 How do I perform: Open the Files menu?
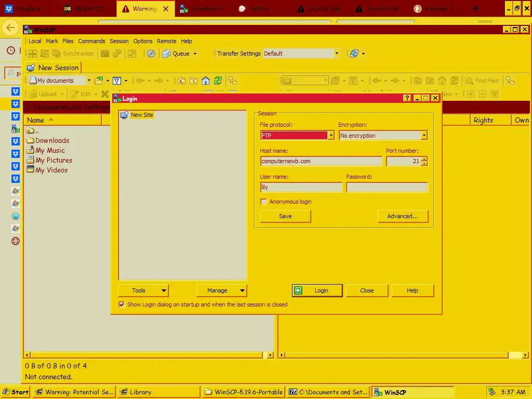(x=68, y=41)
